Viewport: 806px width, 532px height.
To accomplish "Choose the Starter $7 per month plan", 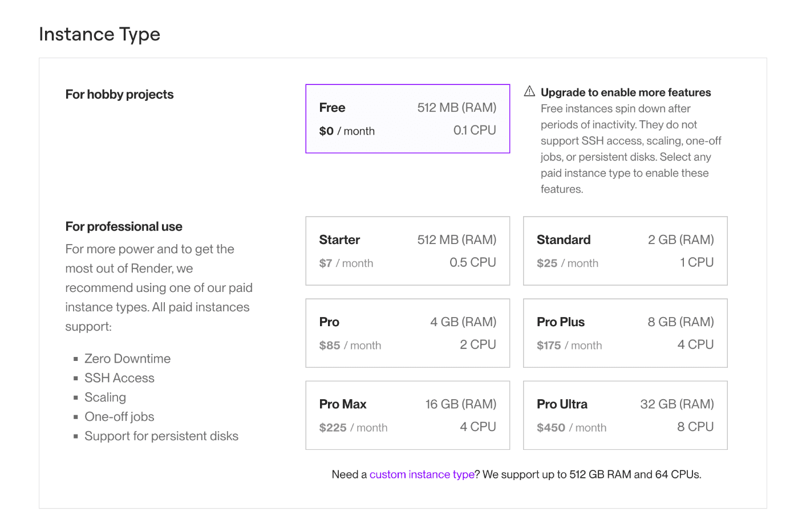I will tap(407, 251).
